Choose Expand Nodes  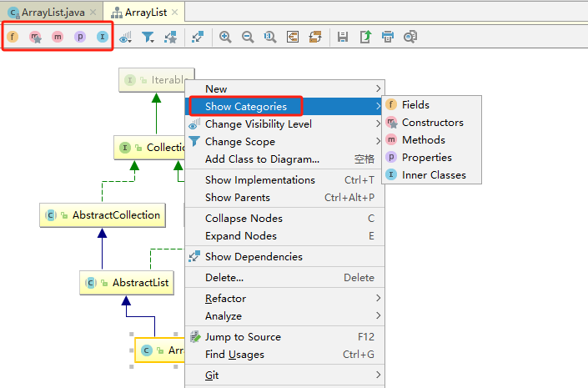pos(285,236)
